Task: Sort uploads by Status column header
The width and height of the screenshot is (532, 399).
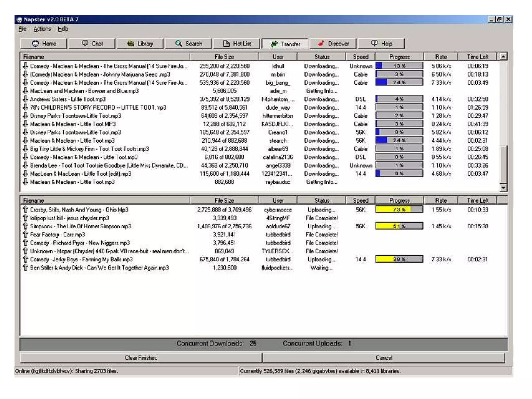Action: click(322, 200)
